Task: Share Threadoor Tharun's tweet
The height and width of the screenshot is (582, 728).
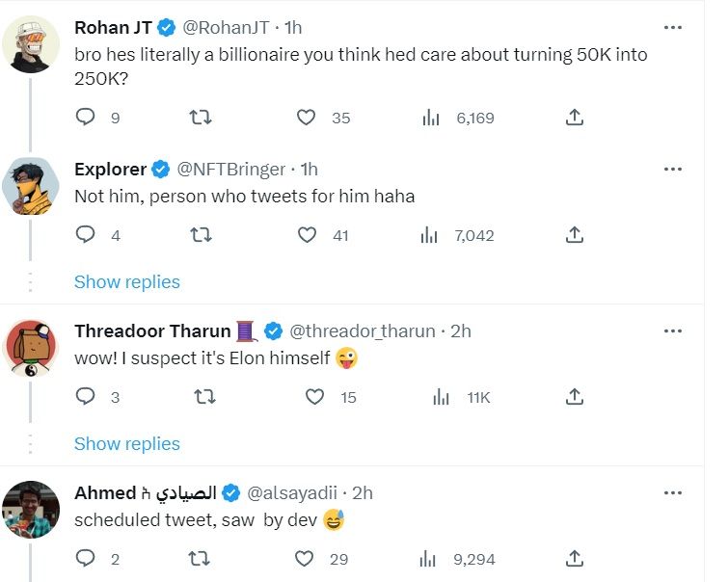Action: coord(574,396)
